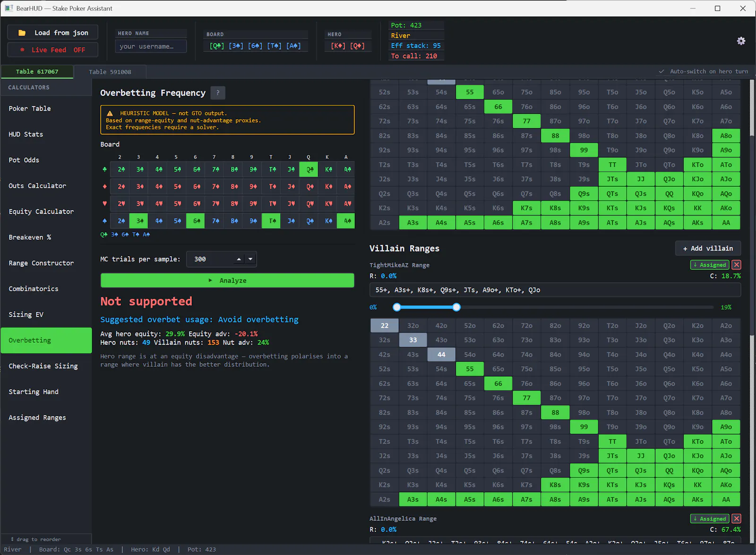Select K♦ card in board picker
The image size is (756, 555).
[x=328, y=187]
